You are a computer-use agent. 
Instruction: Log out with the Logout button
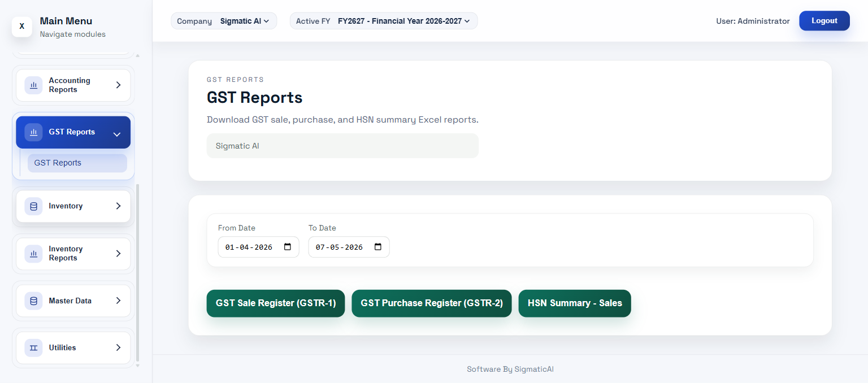[824, 21]
